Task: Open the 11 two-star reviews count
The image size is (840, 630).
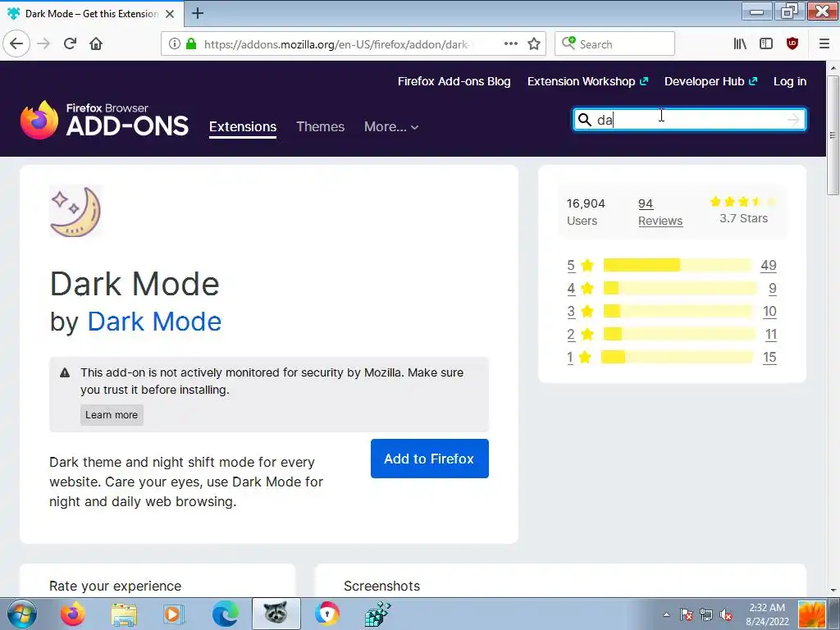Action: coord(771,335)
